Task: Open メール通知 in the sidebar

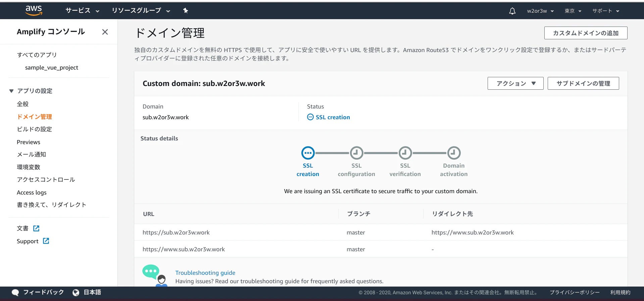Action: coord(32,155)
